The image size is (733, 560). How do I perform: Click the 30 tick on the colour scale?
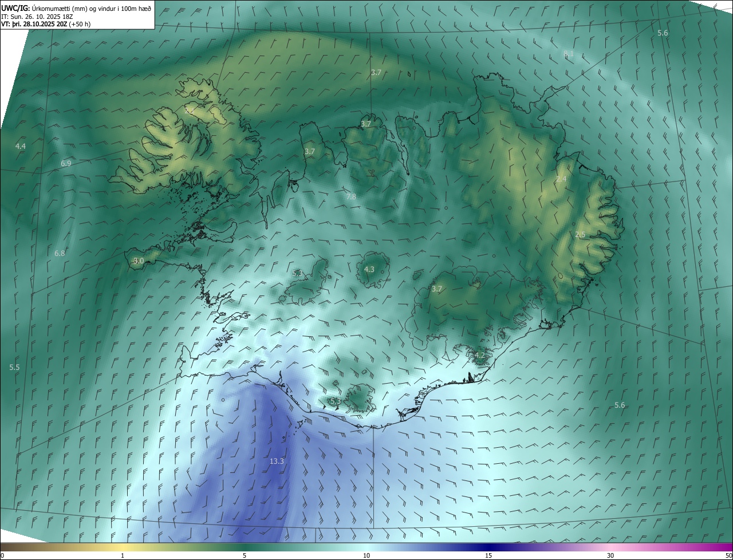click(x=610, y=555)
